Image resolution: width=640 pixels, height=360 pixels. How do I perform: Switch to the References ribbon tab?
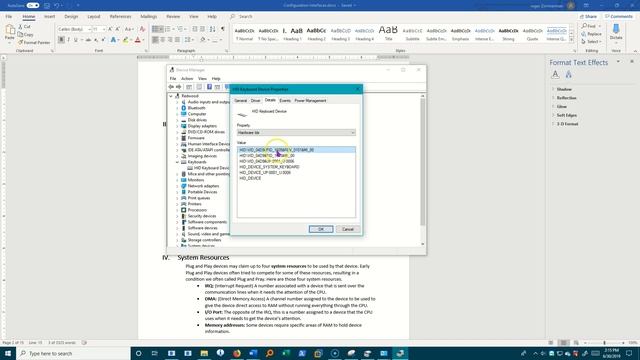coord(120,16)
